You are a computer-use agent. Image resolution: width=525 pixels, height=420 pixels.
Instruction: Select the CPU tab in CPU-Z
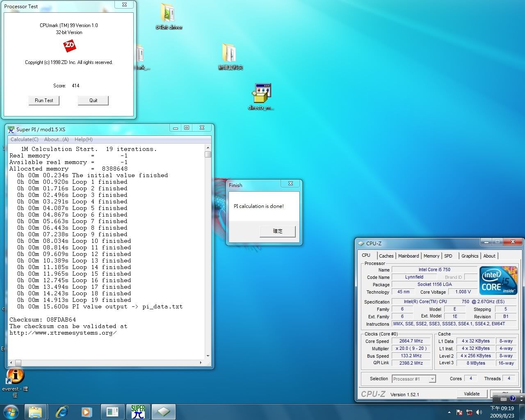pos(366,255)
